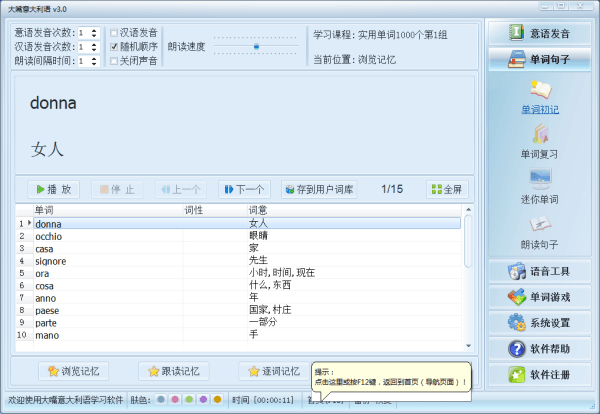Go to next word with 下一个

(243, 189)
